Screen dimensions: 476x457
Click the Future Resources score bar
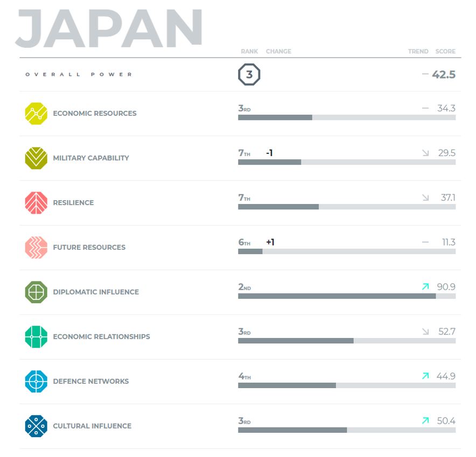[346, 251]
